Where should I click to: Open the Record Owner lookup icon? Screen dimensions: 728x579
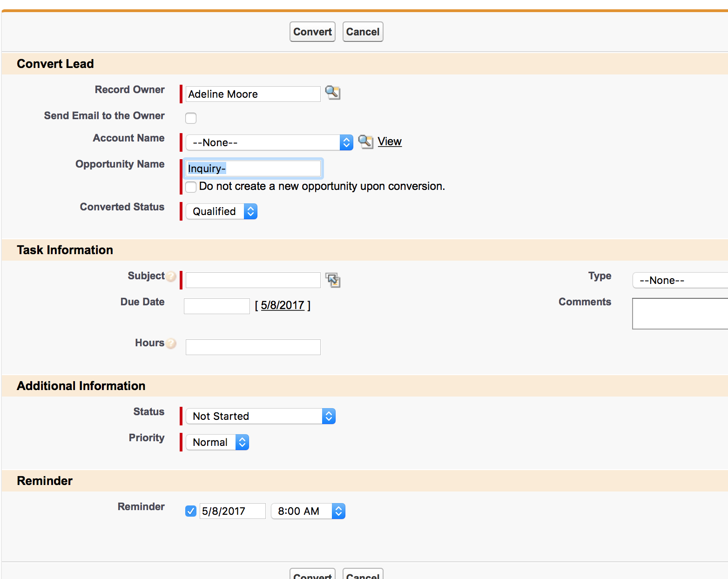332,93
